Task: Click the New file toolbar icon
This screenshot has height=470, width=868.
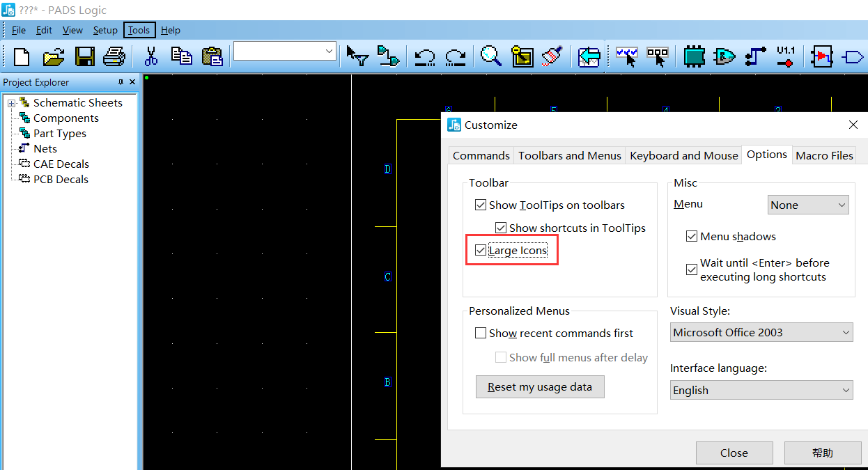Action: click(22, 56)
